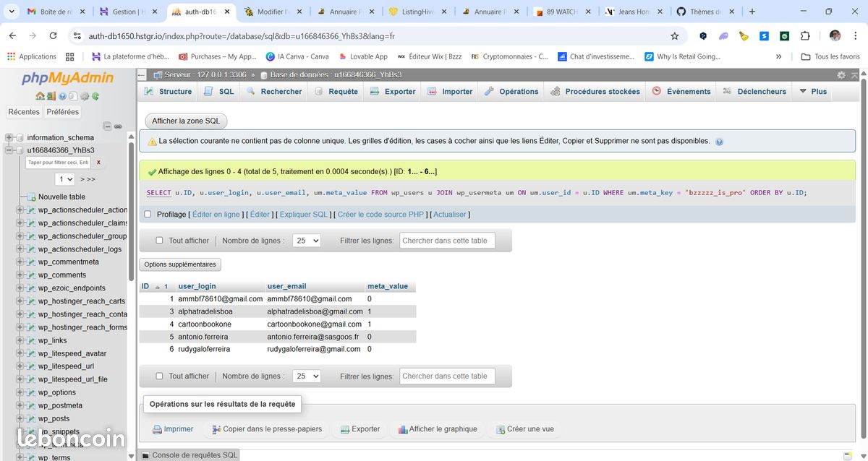
Task: Open phpMyAdmin documentation blue help icon
Action: click(x=62, y=96)
